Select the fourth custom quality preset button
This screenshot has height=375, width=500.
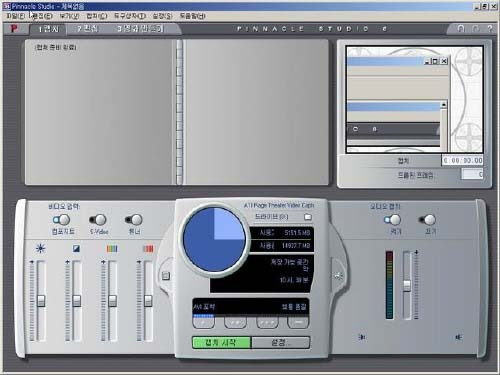tap(298, 322)
